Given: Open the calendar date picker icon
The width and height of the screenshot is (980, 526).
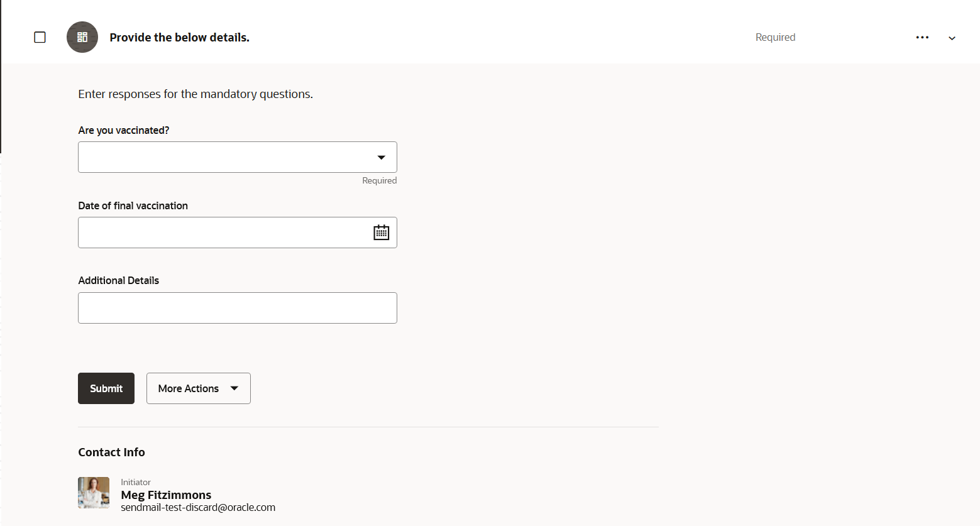Looking at the screenshot, I should [x=382, y=233].
